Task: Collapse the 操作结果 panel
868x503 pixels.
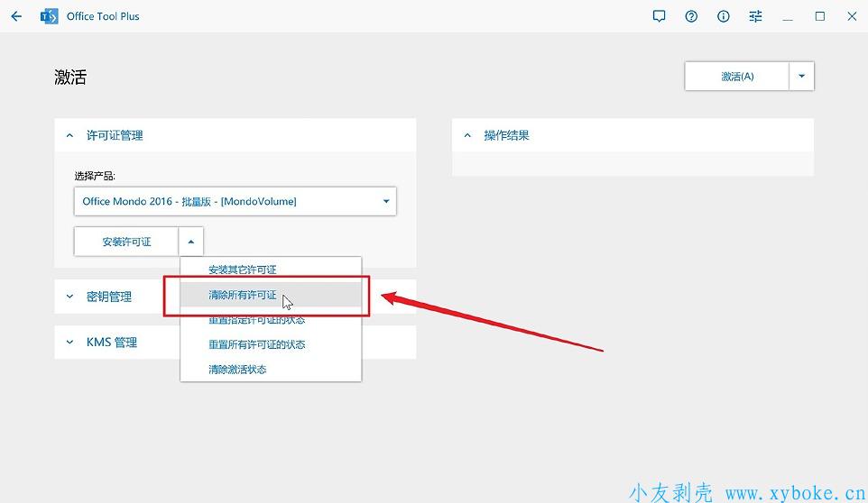Action: (467, 135)
